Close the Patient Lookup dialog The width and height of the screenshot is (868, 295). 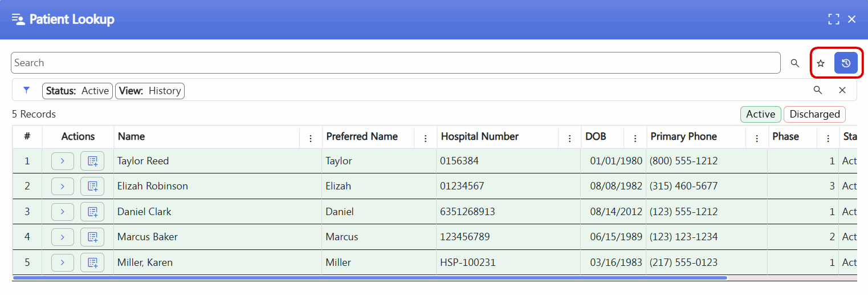[852, 19]
